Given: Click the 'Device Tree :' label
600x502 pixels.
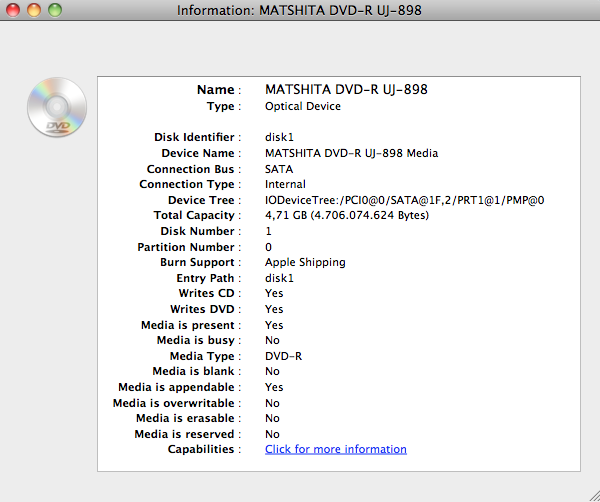Looking at the screenshot, I should pos(205,200).
